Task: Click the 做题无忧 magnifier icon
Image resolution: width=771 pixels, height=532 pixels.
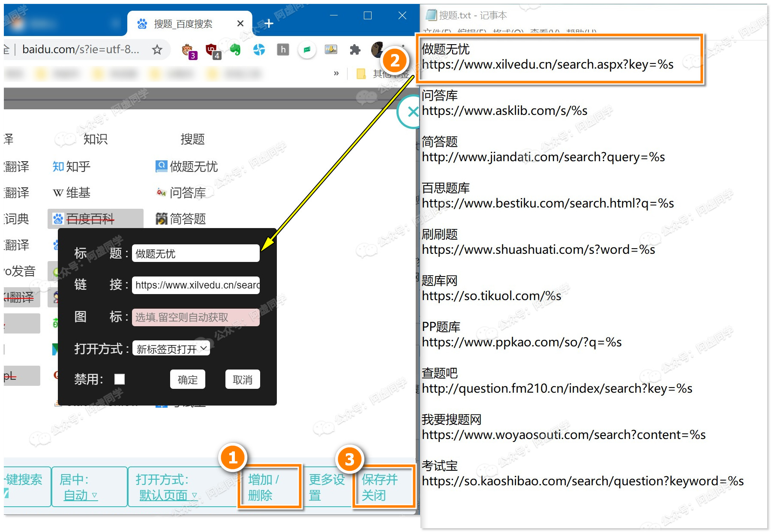Action: coord(161,166)
